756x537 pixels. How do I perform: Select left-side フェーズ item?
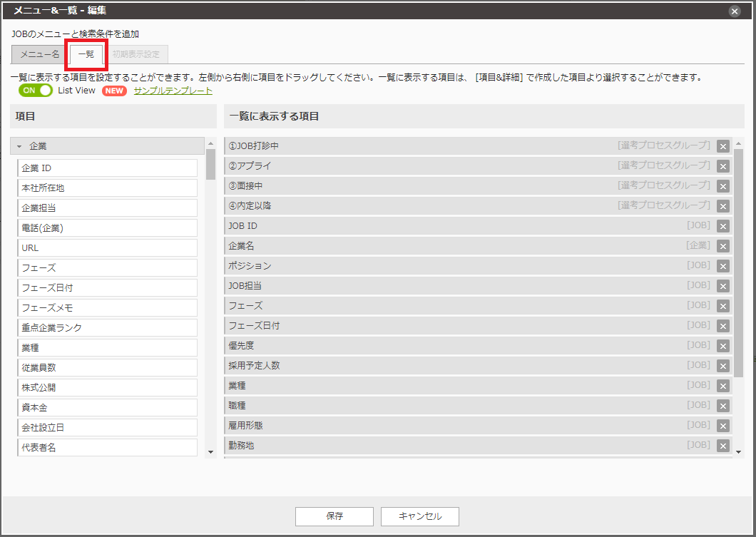pyautogui.click(x=108, y=268)
